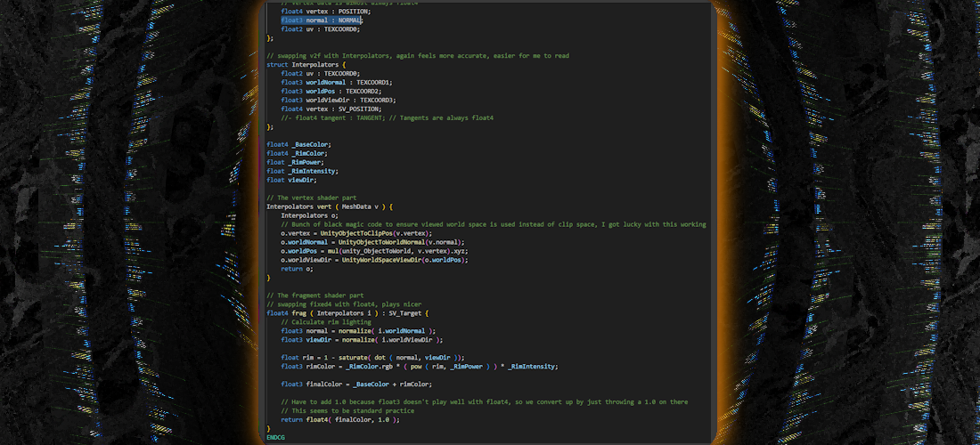Click the comment about swapping v2f with Interpolators
980x445 pixels.
pos(418,55)
